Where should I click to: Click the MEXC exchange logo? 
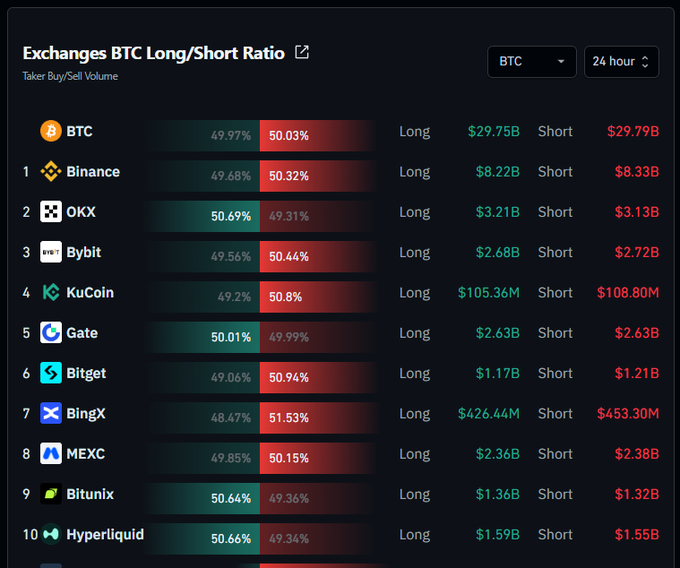[51, 454]
